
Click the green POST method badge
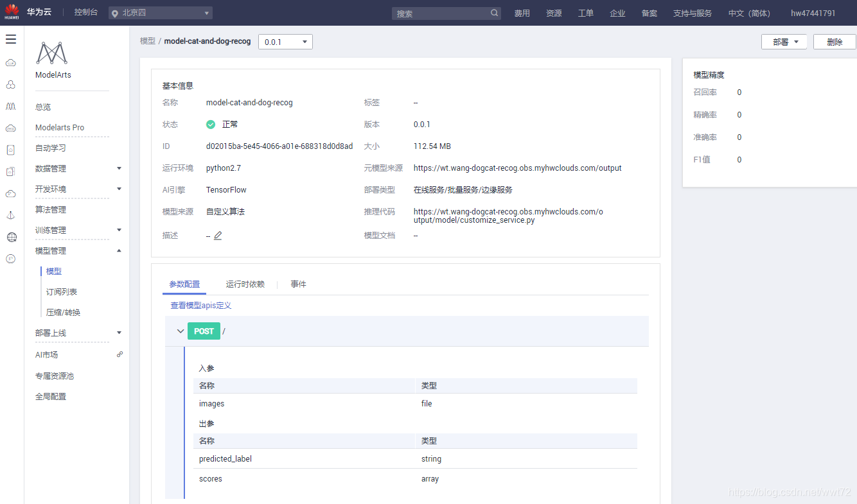pos(204,331)
